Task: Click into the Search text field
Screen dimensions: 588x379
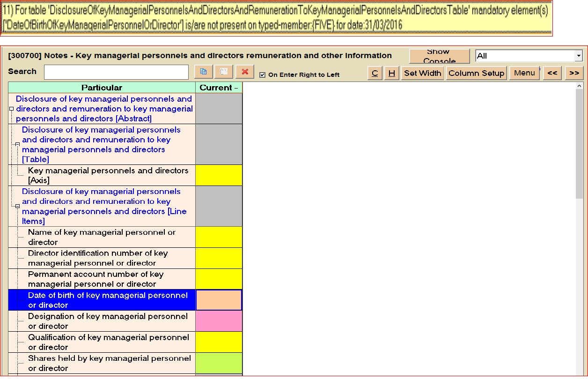Action: 116,72
